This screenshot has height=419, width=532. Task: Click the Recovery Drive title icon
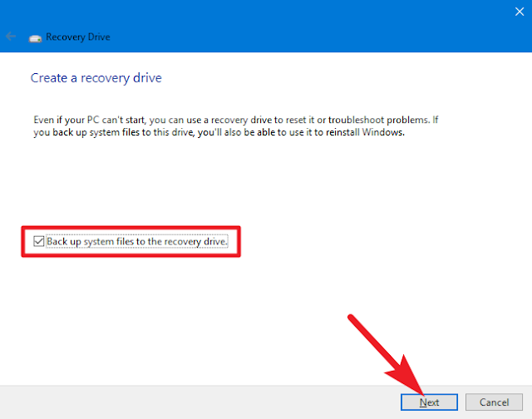pyautogui.click(x=35, y=38)
